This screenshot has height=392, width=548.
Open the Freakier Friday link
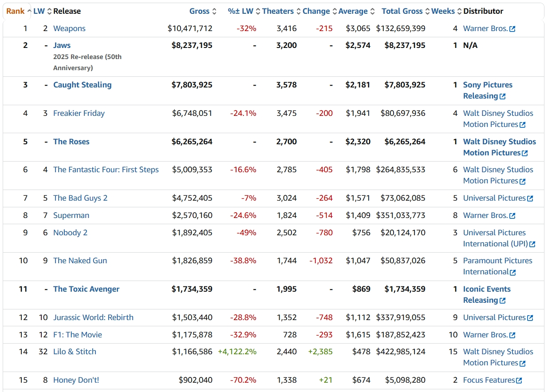click(x=79, y=113)
